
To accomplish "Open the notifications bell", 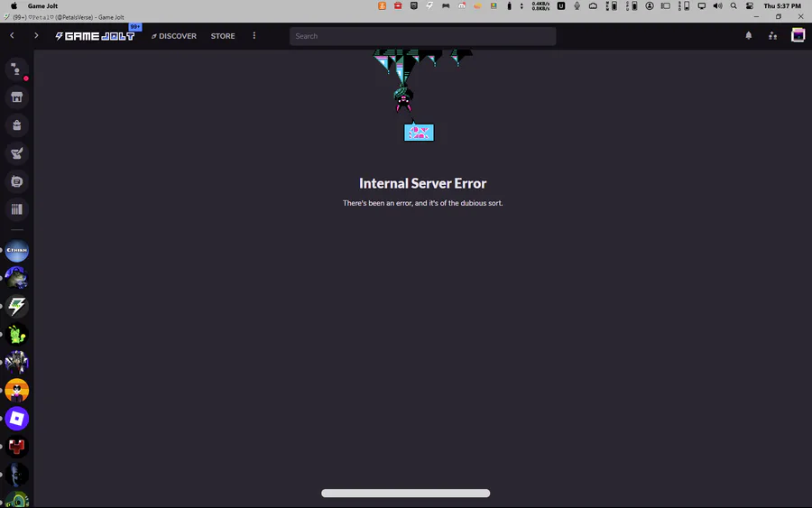I will point(748,36).
